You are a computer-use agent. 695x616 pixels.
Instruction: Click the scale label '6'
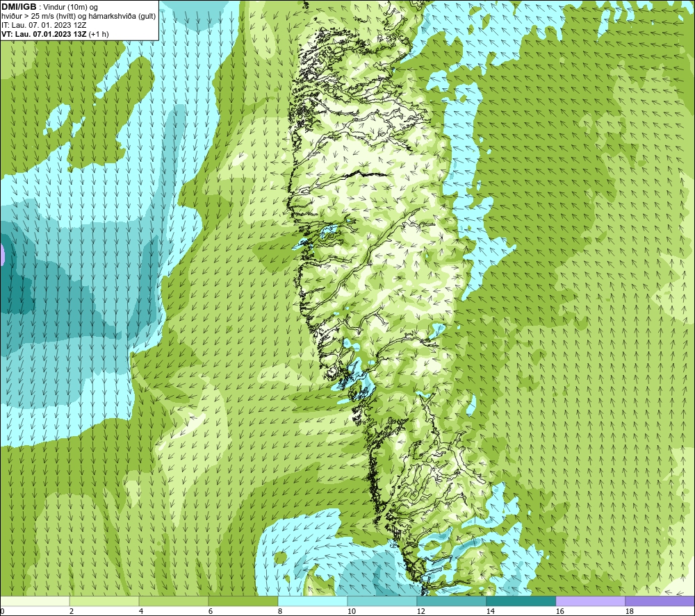(x=210, y=611)
